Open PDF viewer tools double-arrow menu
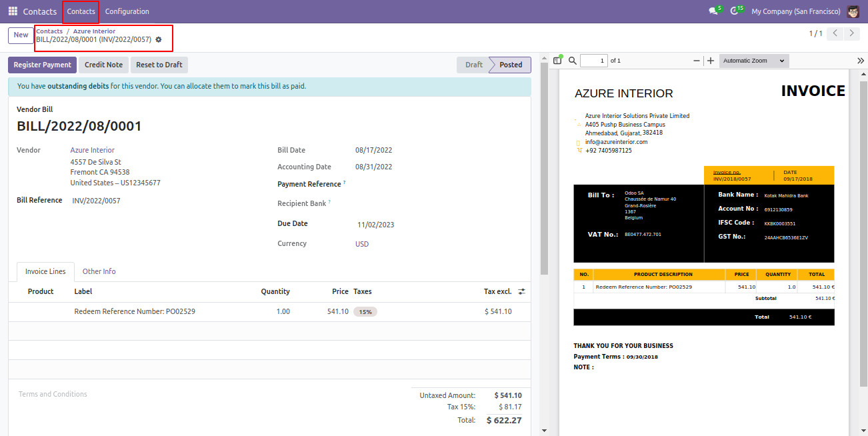This screenshot has width=868, height=436. click(860, 61)
